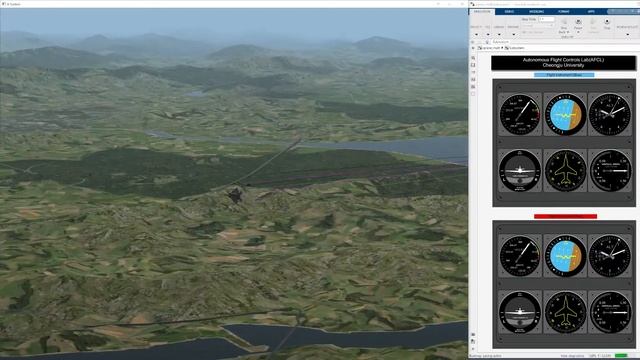Click Fit to View icon in canvas palette

[x=473, y=65]
